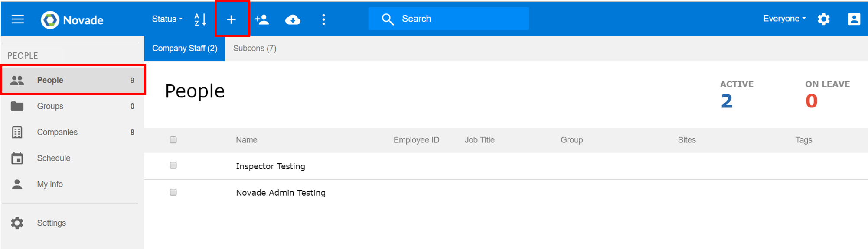Select the Company Staff (2) tab
This screenshot has width=868, height=249.
coord(185,48)
